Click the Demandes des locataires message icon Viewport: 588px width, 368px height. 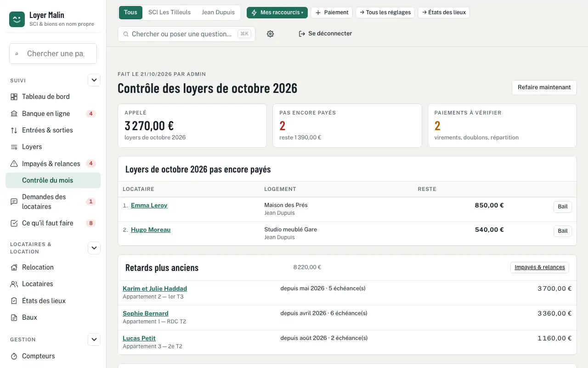click(14, 201)
